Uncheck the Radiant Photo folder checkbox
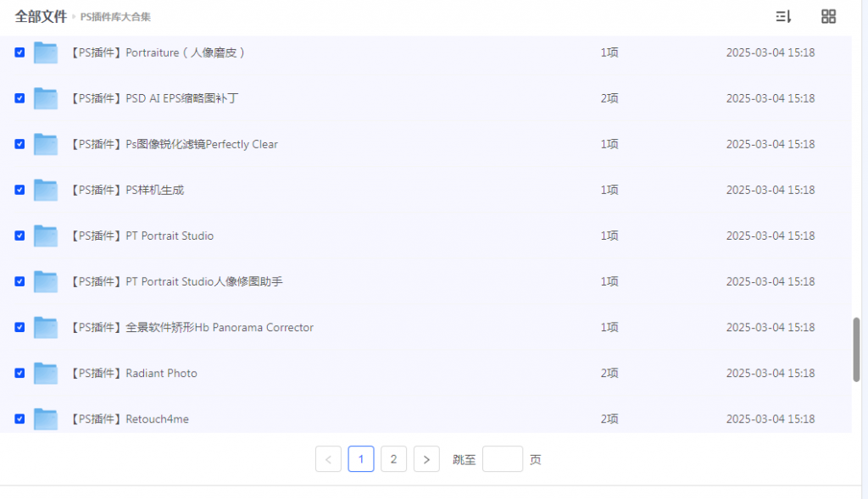 coord(19,374)
